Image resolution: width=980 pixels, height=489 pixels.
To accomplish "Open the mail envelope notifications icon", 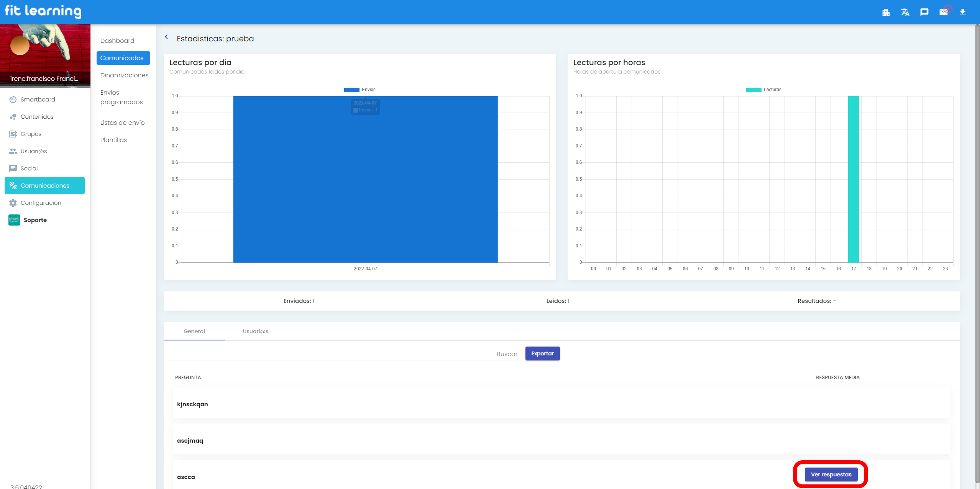I will pos(943,12).
